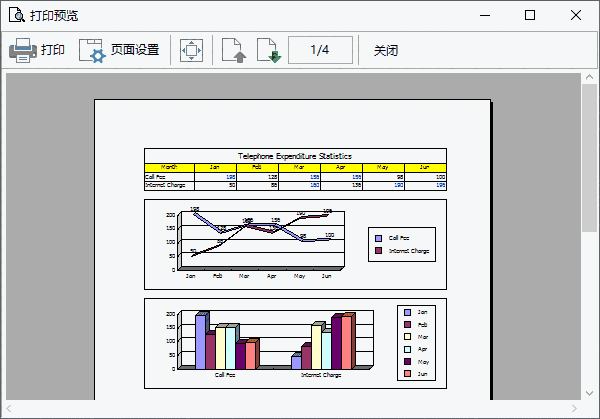Screen dimensions: 600x419
Task: Click the 页面设置 label
Action: point(135,50)
